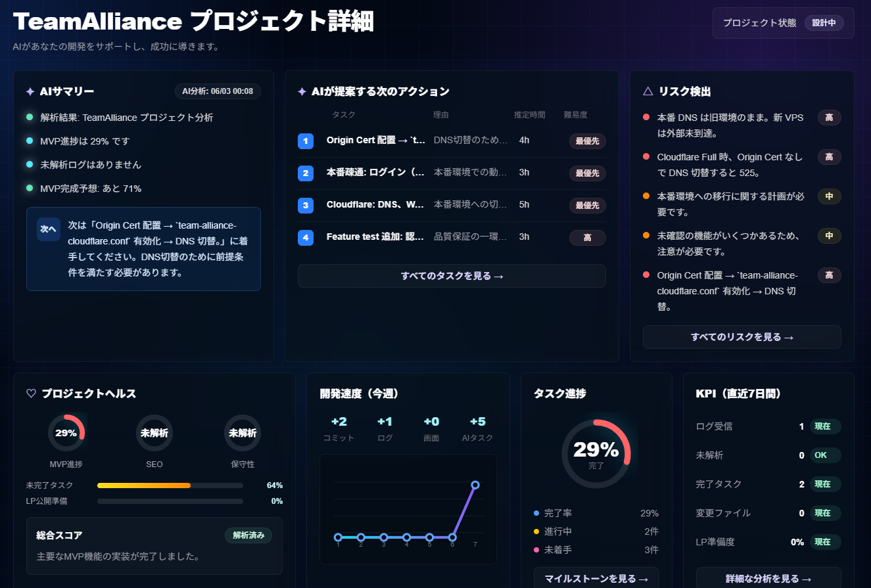Viewport: 871px width, 588px height.
Task: Click the cyan dot beside MVP進捗は 29% です
Action: (x=30, y=141)
